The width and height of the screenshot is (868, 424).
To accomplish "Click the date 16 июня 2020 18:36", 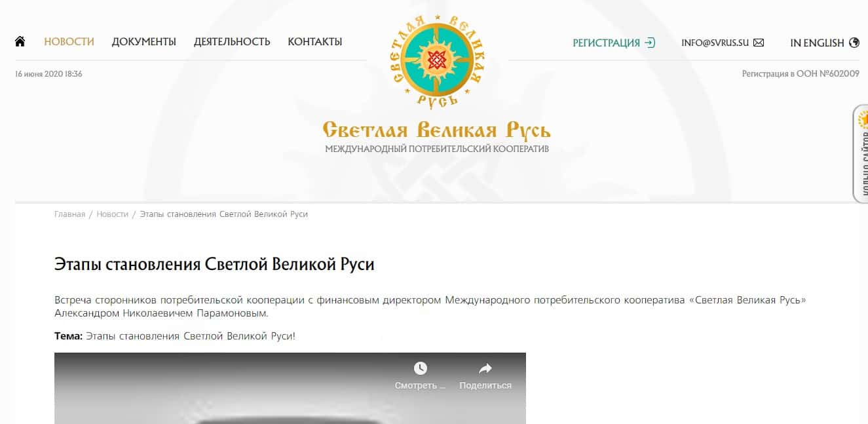I will [x=48, y=74].
